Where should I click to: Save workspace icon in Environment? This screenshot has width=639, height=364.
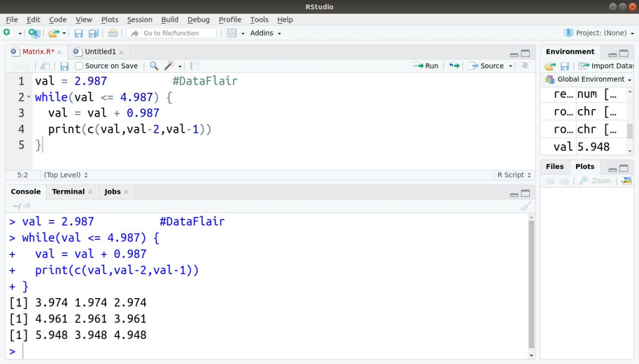565,66
